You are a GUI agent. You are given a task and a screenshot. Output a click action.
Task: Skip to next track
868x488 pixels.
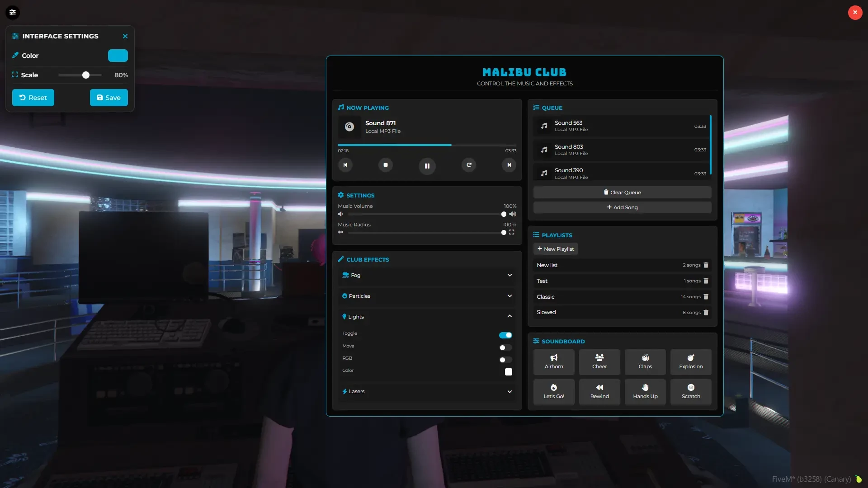click(509, 165)
